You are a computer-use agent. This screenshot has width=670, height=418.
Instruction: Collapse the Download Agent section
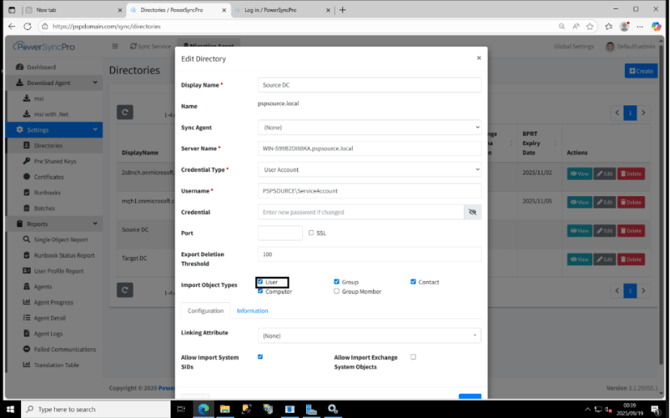pyautogui.click(x=54, y=82)
